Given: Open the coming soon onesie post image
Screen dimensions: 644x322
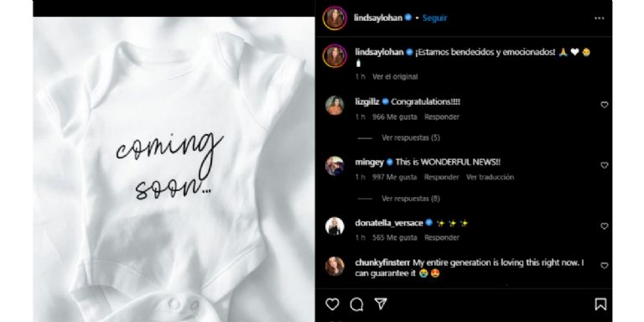Looking at the screenshot, I should (174, 169).
